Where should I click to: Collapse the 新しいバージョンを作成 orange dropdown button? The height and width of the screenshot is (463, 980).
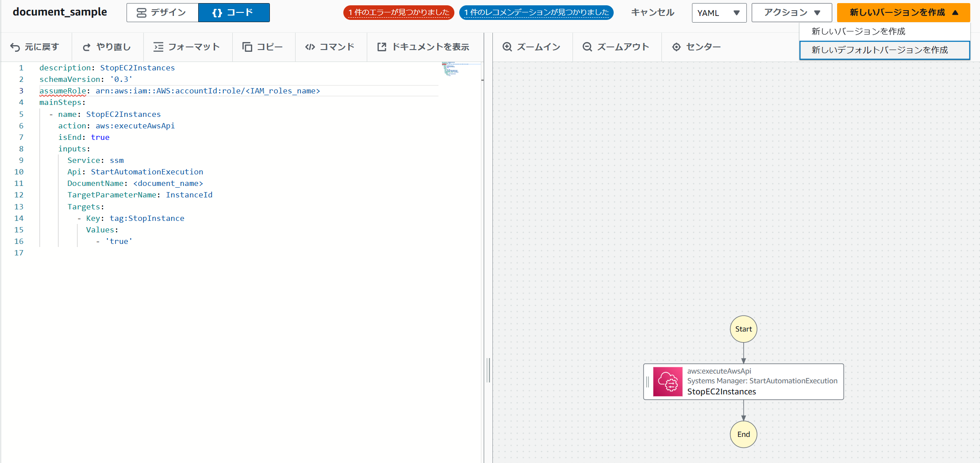coord(903,12)
